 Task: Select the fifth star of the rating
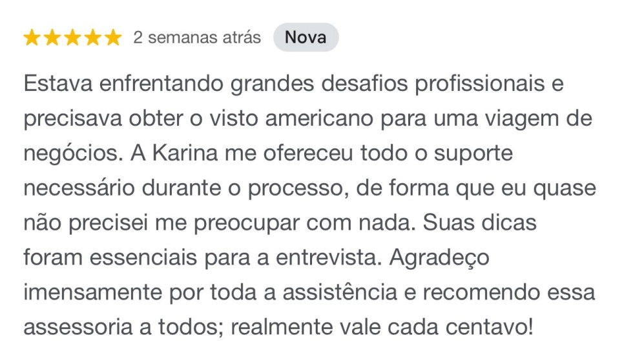click(x=113, y=38)
